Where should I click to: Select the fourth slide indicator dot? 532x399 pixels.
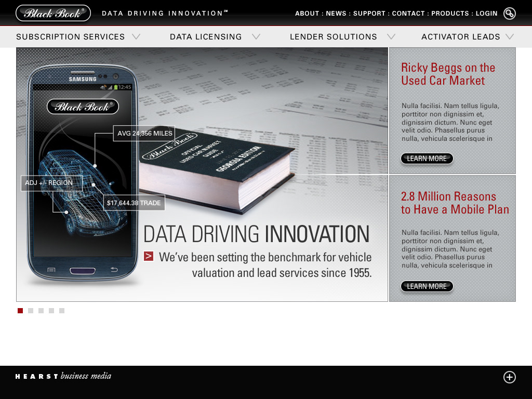(51, 311)
